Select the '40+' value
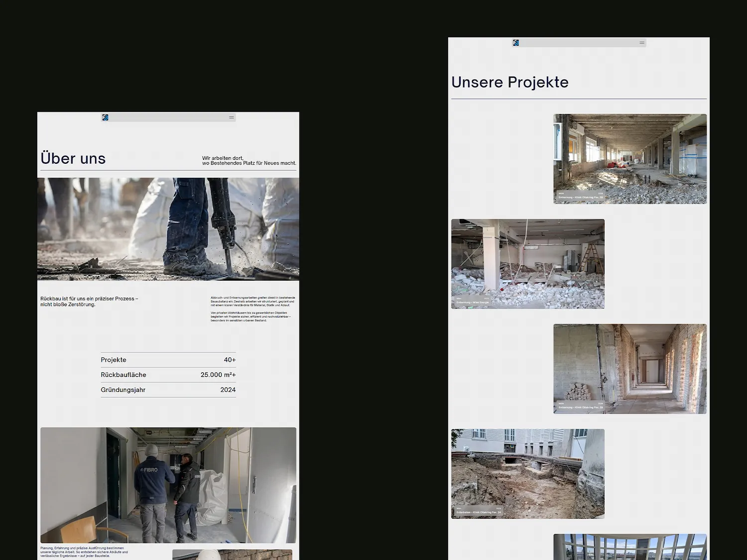The height and width of the screenshot is (560, 747). point(230,360)
